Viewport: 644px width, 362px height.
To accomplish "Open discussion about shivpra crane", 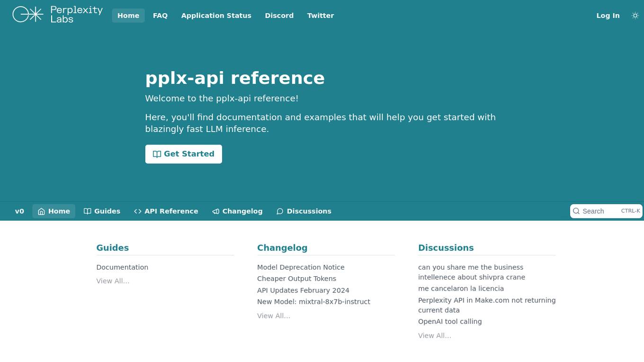I will [x=472, y=272].
